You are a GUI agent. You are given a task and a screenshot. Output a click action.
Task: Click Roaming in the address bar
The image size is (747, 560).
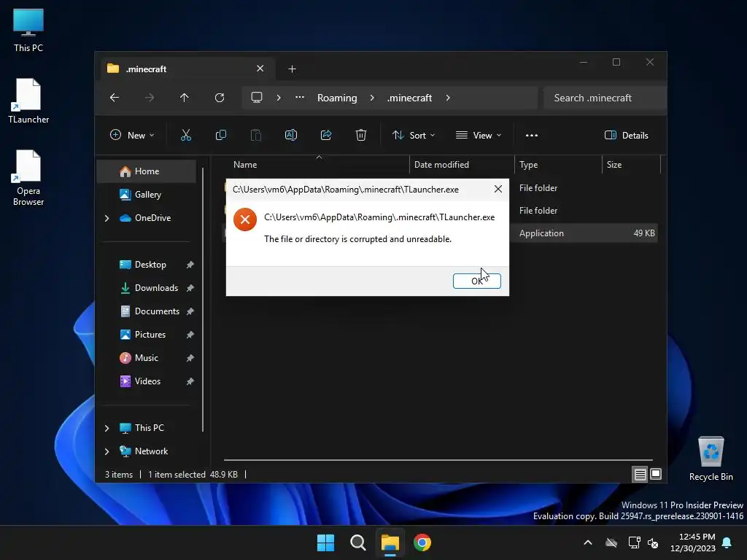(x=337, y=98)
